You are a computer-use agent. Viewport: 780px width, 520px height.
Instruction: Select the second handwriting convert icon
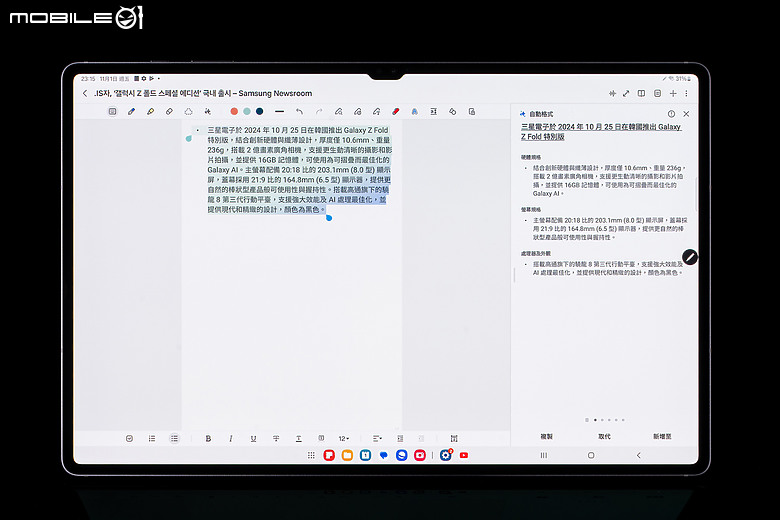coord(357,111)
